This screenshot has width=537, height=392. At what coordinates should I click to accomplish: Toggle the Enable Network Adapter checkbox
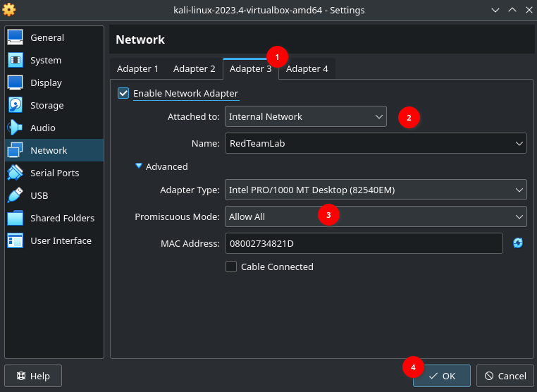(x=123, y=93)
